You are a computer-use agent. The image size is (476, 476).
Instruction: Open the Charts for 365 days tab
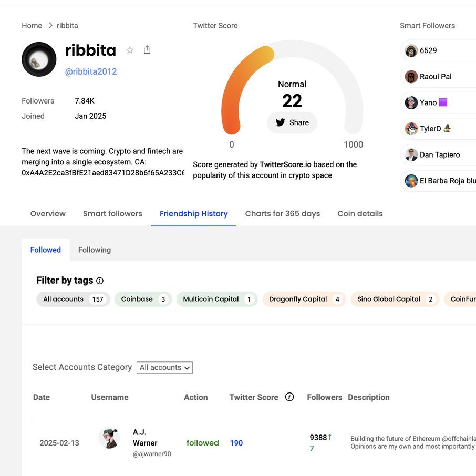[283, 214]
